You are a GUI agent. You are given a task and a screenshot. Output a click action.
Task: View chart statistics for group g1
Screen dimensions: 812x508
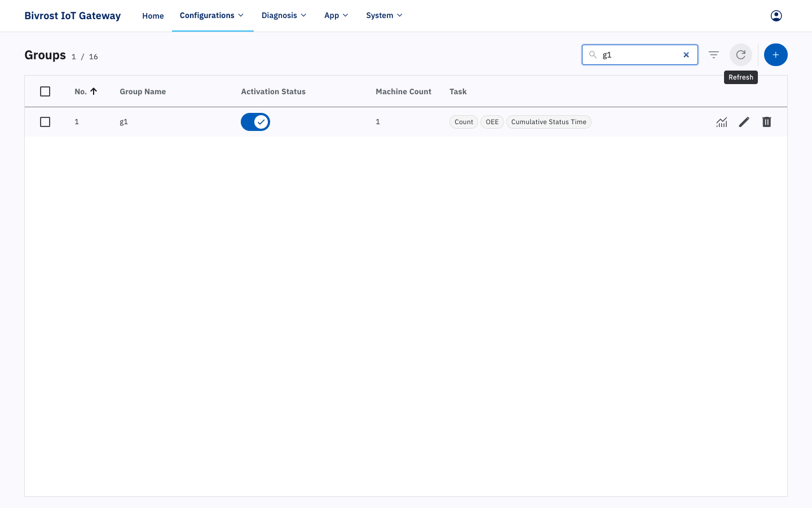pos(722,122)
